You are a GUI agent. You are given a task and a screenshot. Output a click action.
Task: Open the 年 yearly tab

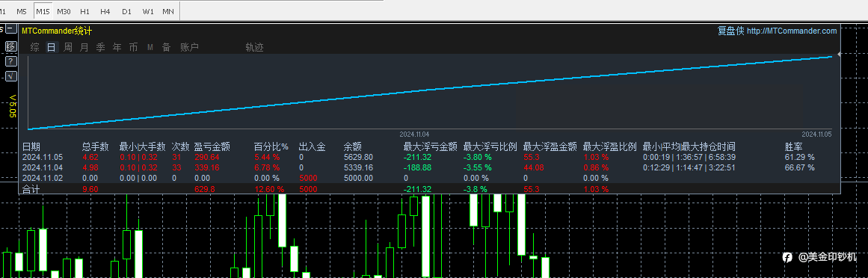(117, 48)
